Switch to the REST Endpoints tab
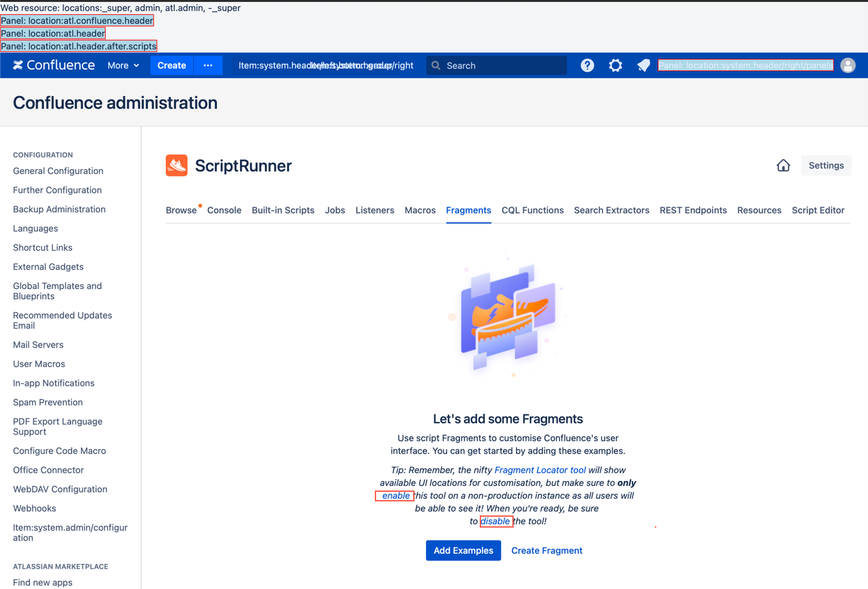This screenshot has height=589, width=868. tap(693, 210)
